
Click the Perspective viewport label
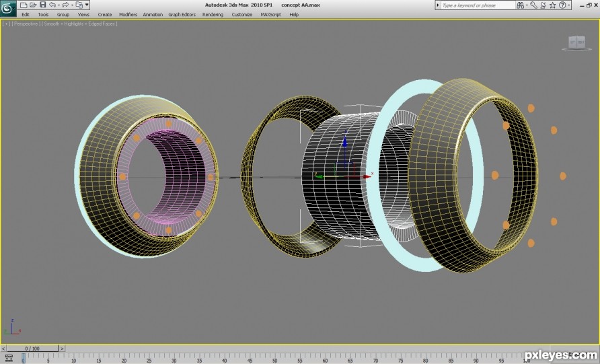pyautogui.click(x=26, y=24)
